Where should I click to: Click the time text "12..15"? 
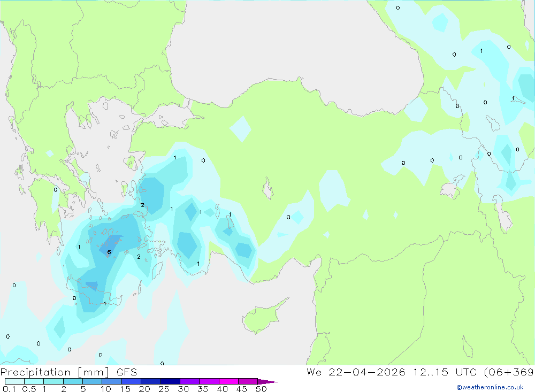[431, 372]
